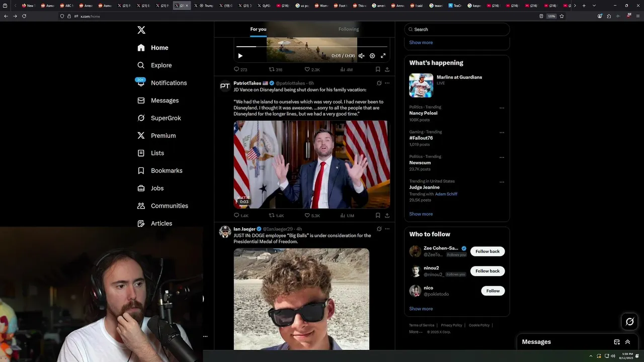
Task: Open the Adam Schiff link
Action: pyautogui.click(x=446, y=194)
